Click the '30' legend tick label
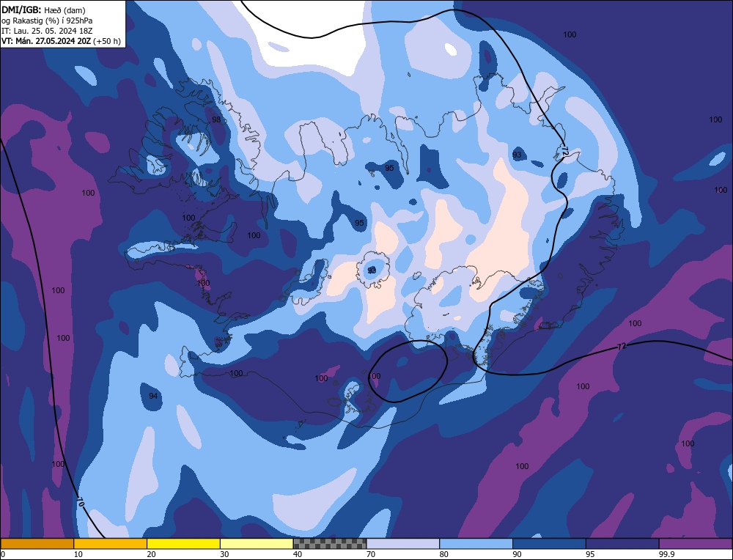 224,554
